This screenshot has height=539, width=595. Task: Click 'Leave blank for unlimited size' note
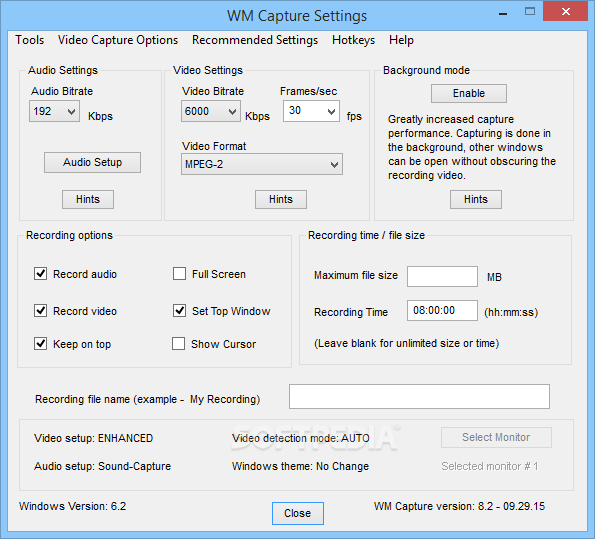coord(406,343)
